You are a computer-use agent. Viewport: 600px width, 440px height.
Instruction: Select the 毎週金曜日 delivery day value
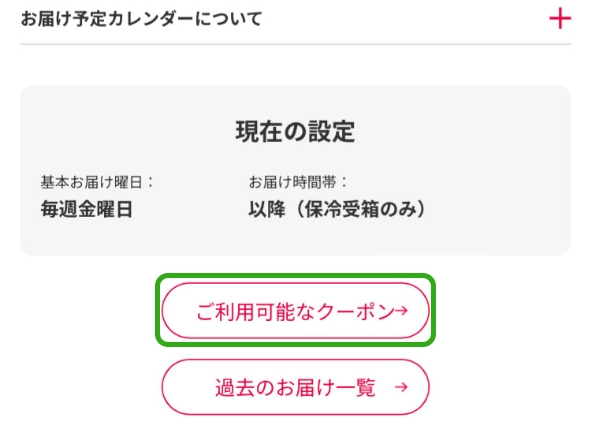point(86,210)
